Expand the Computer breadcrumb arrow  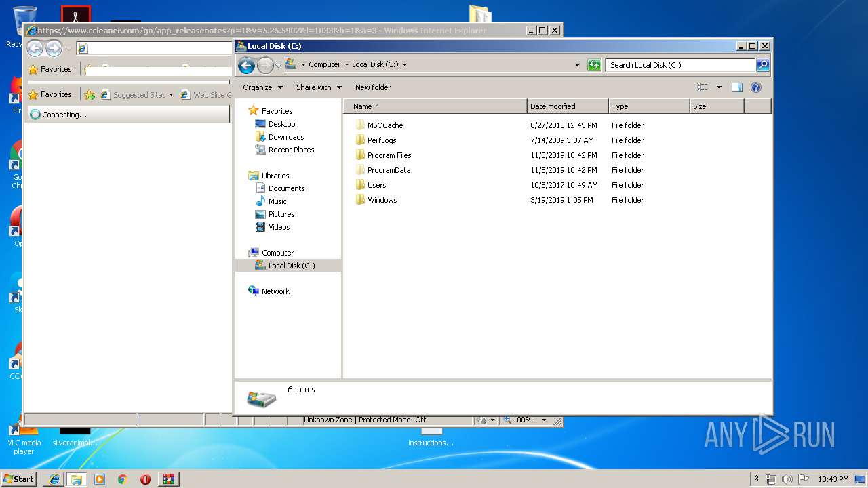pyautogui.click(x=346, y=65)
